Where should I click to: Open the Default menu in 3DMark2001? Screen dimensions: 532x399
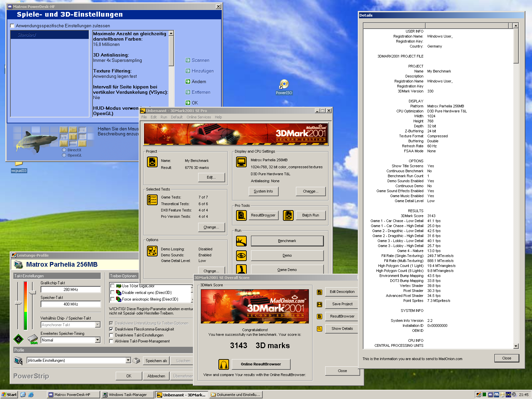(177, 117)
